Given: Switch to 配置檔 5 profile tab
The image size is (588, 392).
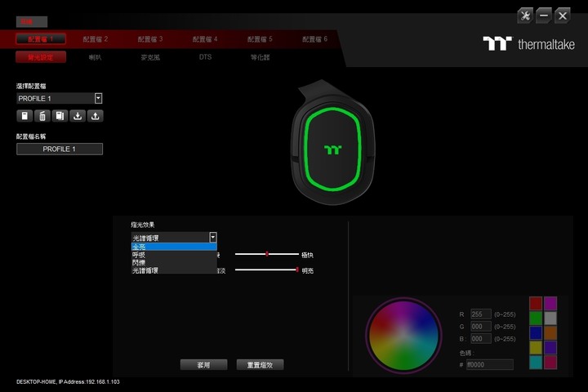Looking at the screenshot, I should pos(260,39).
